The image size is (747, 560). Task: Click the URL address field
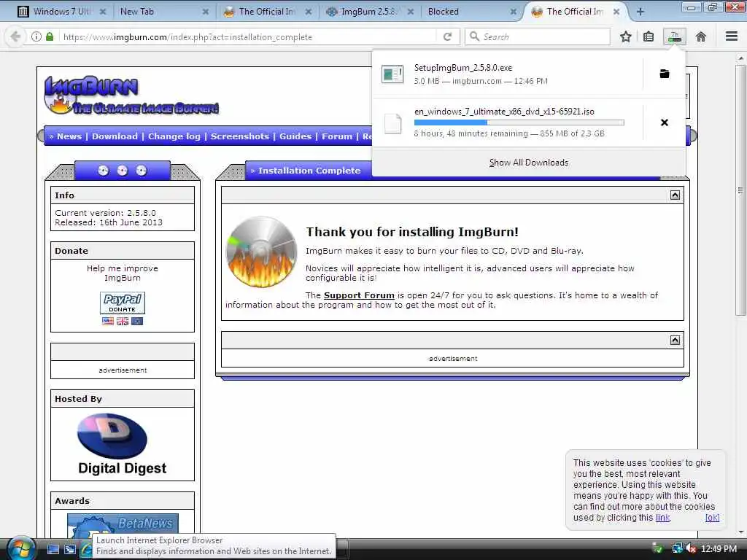(x=248, y=36)
